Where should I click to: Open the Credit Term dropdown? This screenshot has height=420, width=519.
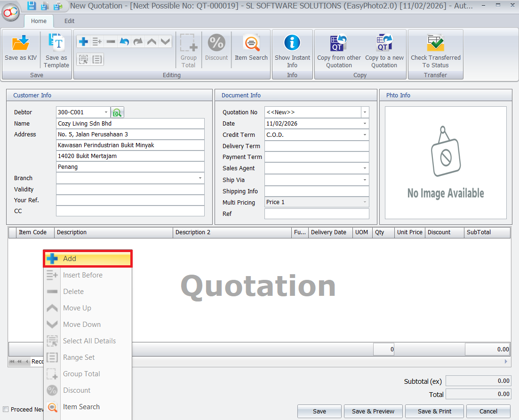click(x=365, y=135)
